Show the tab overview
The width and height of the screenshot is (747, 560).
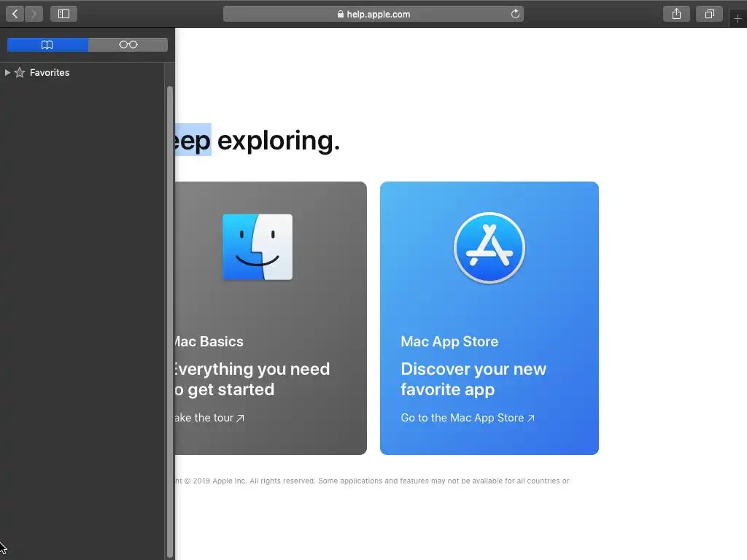tap(709, 15)
